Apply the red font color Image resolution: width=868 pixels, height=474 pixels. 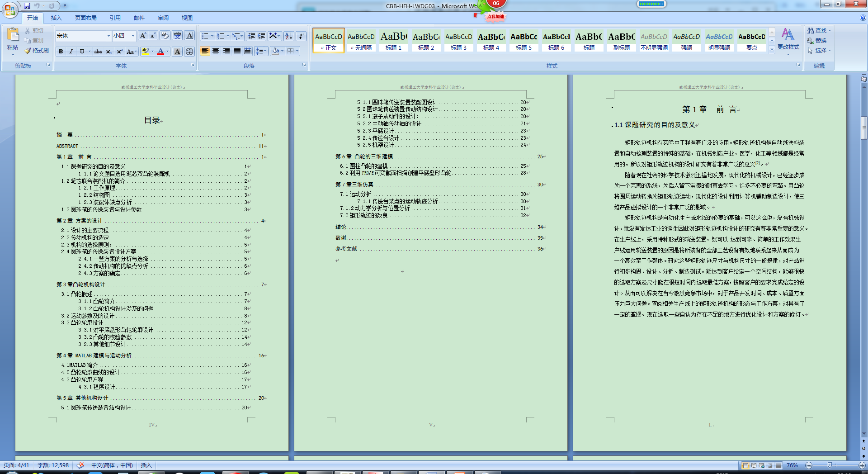point(160,52)
